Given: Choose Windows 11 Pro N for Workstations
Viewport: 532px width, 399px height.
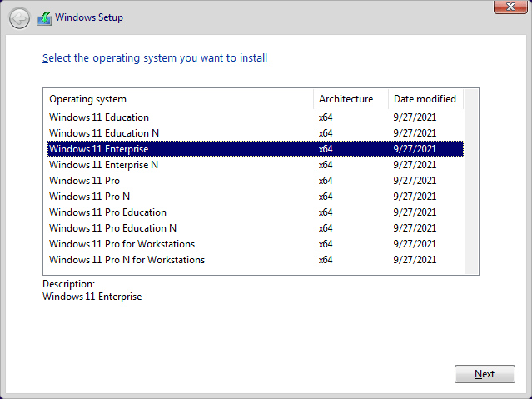Looking at the screenshot, I should (x=255, y=260).
